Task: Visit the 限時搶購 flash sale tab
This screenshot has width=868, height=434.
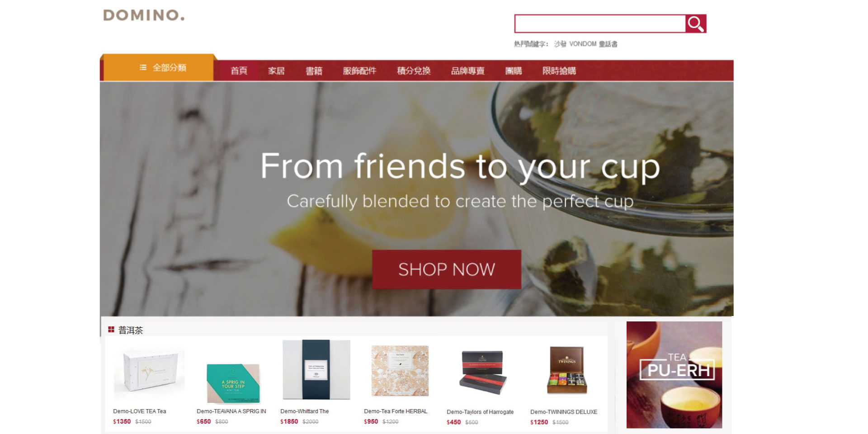Action: click(559, 71)
